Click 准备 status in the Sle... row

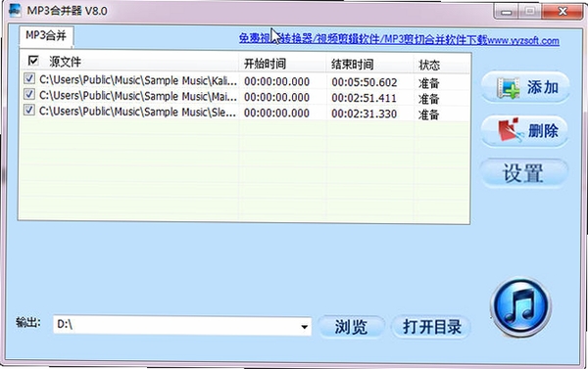[428, 115]
